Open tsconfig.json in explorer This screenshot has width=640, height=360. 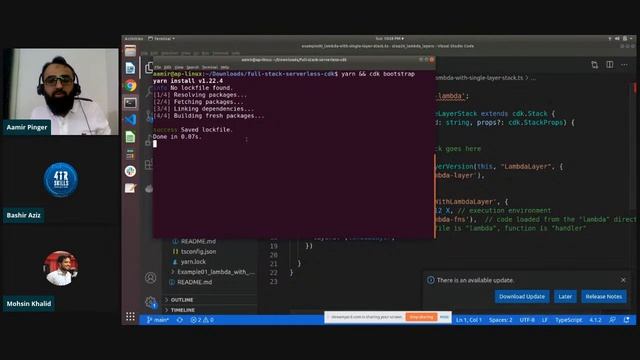(198, 251)
